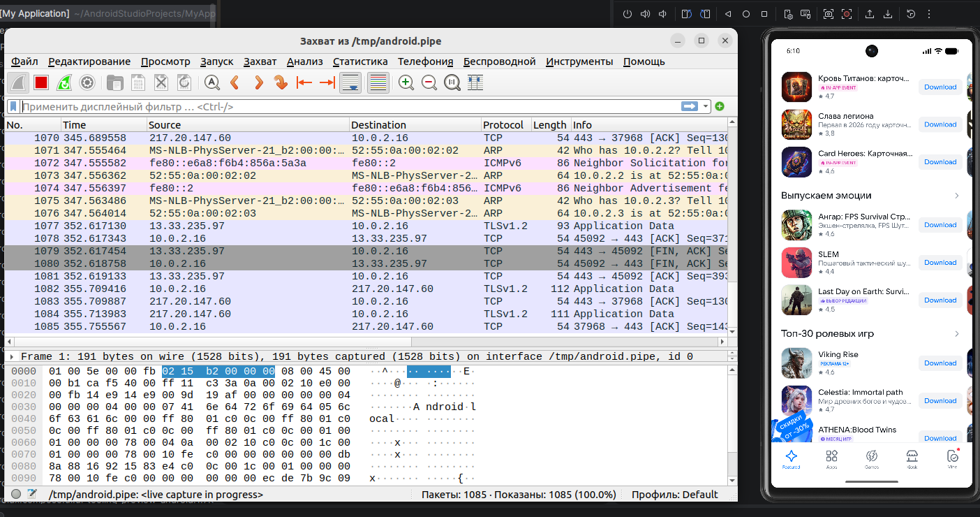Click the Find packet magnifier icon

point(212,82)
